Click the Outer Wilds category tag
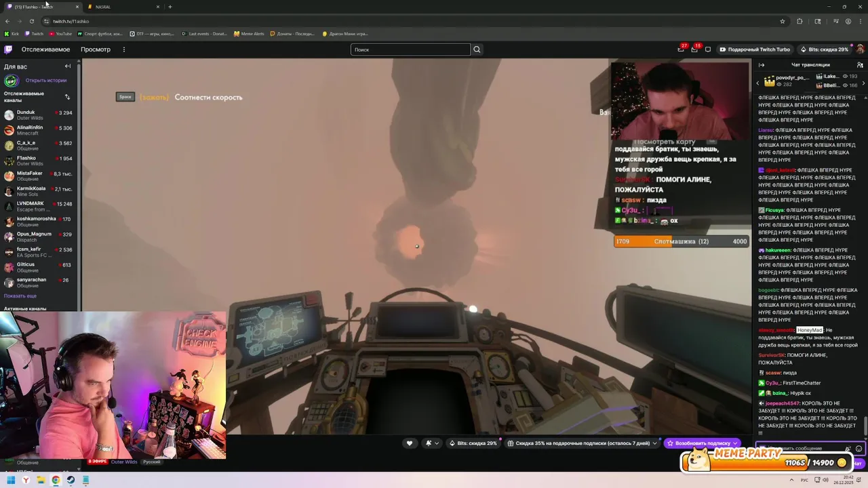Screen dimensions: 868x488 (x=124, y=462)
